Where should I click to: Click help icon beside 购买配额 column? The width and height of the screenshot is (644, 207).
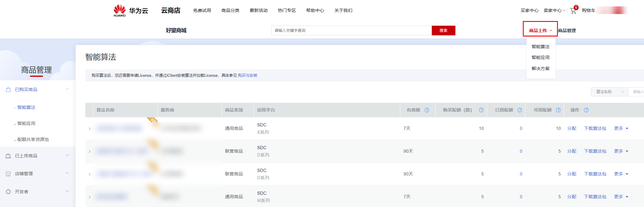tap(481, 110)
